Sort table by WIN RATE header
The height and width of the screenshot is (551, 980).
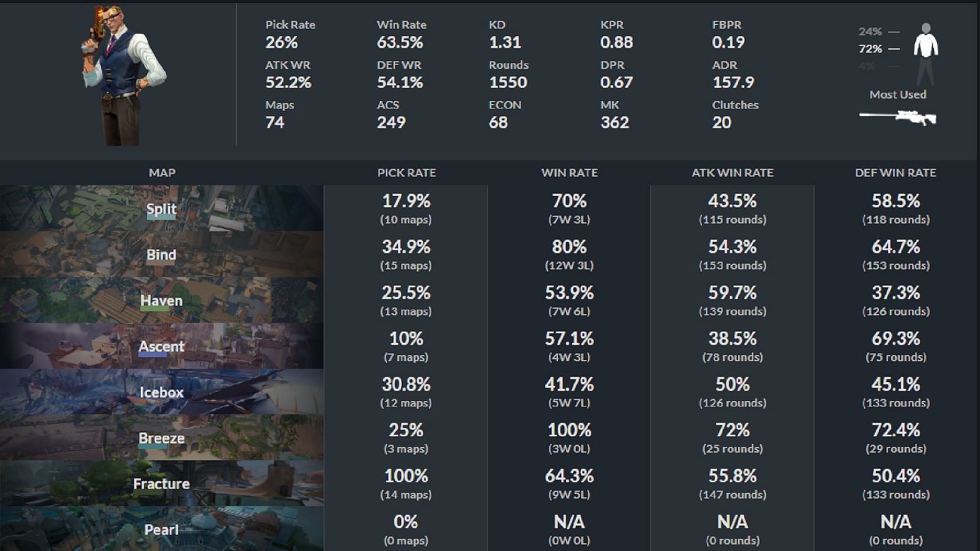pyautogui.click(x=570, y=173)
